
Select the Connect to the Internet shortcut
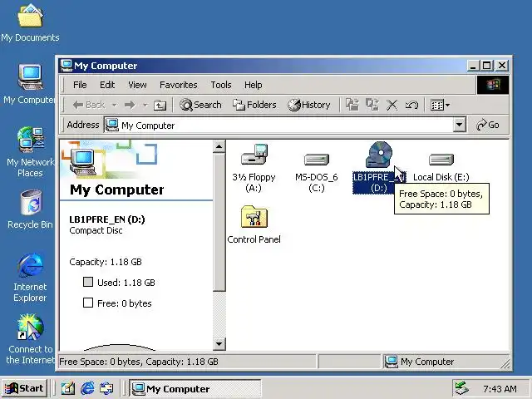click(30, 339)
